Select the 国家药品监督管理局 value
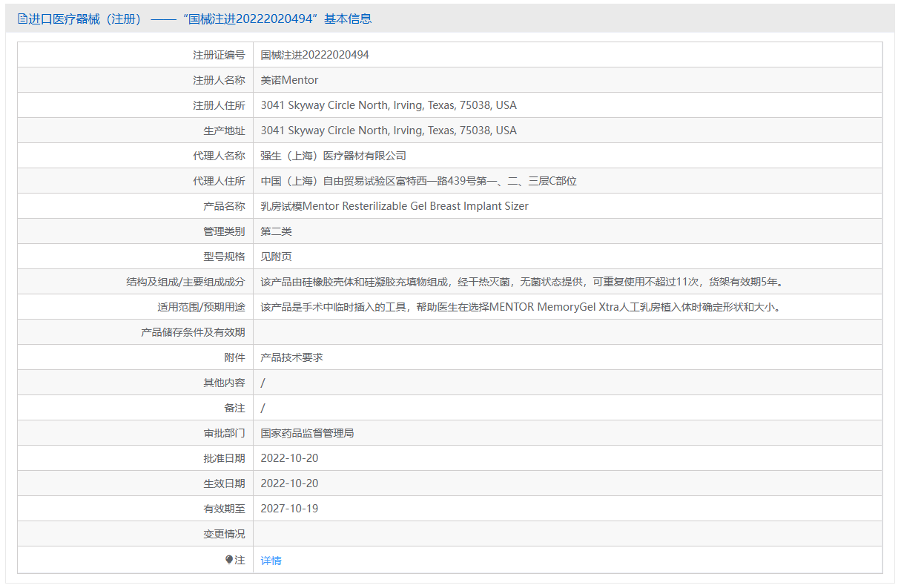This screenshot has height=588, width=901. (x=308, y=433)
